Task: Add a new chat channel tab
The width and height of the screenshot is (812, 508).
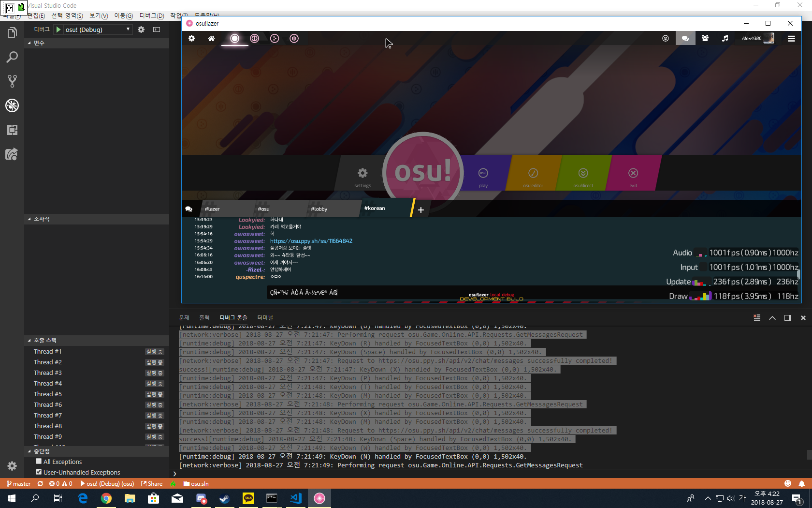Action: tap(421, 210)
